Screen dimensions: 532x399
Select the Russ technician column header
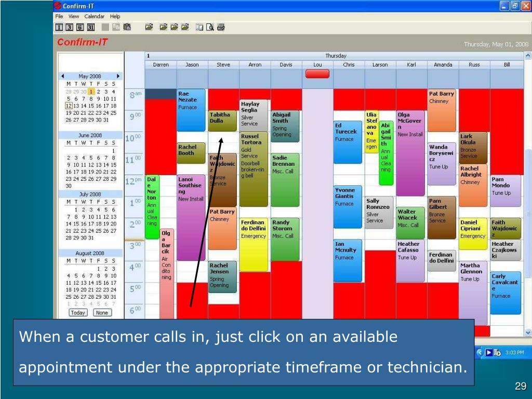click(474, 64)
